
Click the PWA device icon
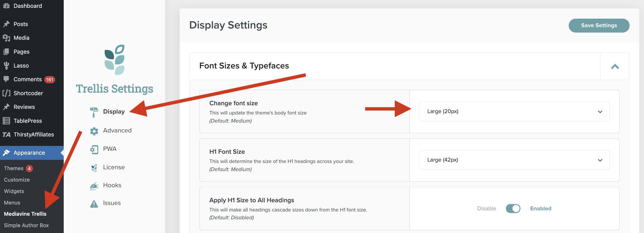point(94,149)
